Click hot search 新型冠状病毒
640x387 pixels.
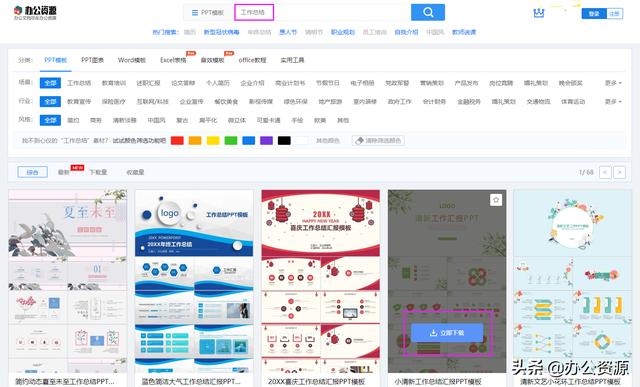pyautogui.click(x=221, y=32)
